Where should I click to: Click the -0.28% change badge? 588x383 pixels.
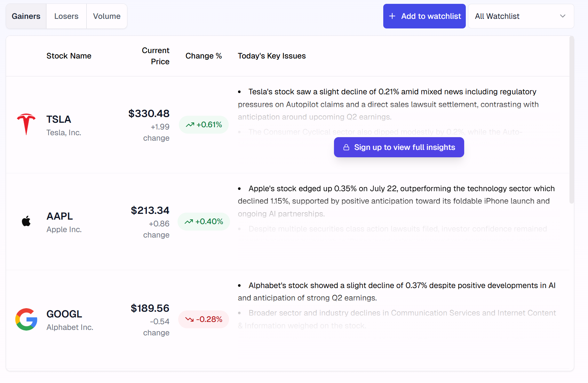pos(204,319)
